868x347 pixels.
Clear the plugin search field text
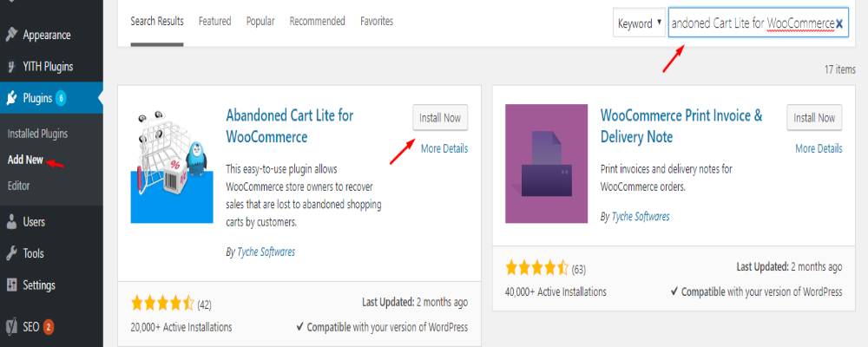[x=839, y=24]
